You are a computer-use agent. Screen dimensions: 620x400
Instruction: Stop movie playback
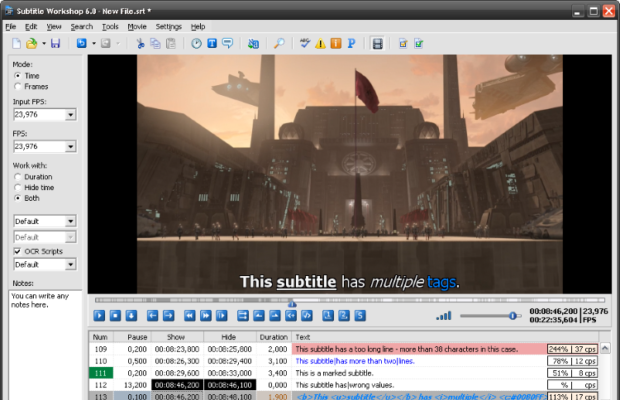tap(115, 315)
